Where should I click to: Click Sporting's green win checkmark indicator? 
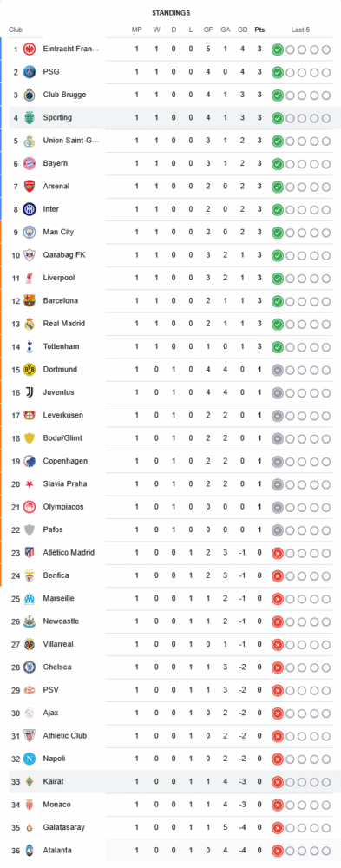tap(278, 118)
